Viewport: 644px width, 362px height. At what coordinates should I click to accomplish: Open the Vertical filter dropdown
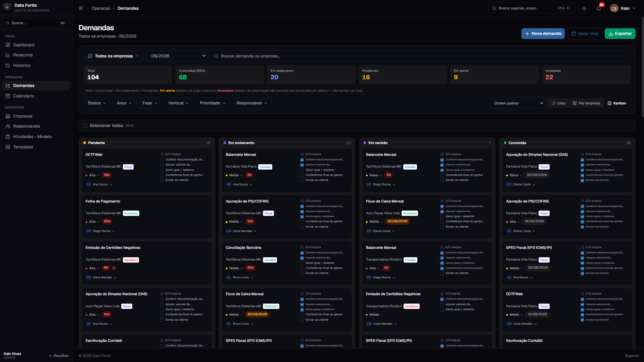click(x=179, y=103)
